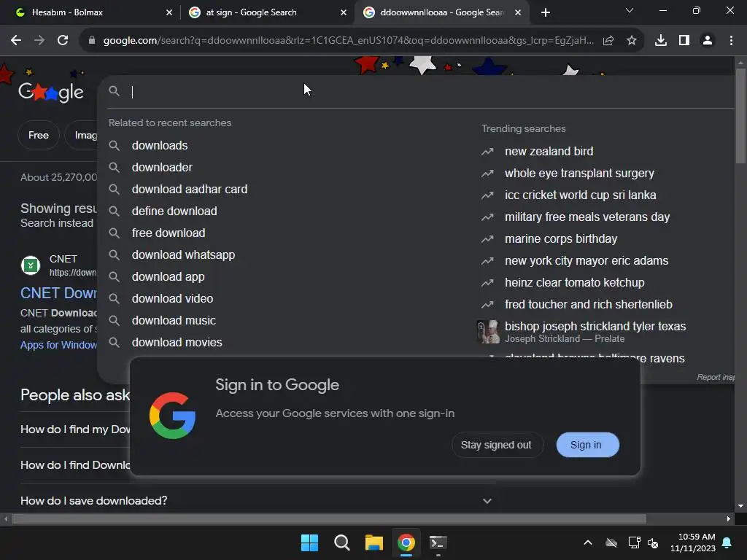Image resolution: width=747 pixels, height=560 pixels.
Task: Select the downloads suggestion
Action: pyautogui.click(x=160, y=145)
